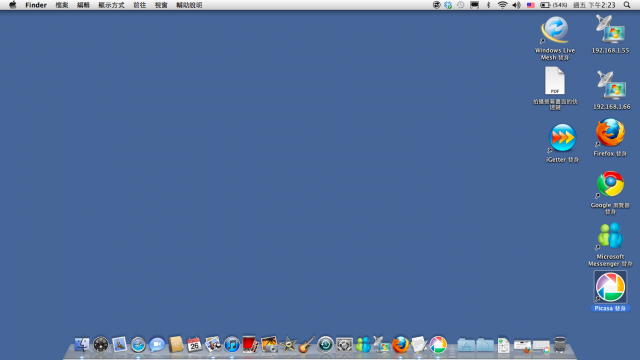The height and width of the screenshot is (360, 640).
Task: Select the iGetter alias on desktop
Action: tap(562, 143)
